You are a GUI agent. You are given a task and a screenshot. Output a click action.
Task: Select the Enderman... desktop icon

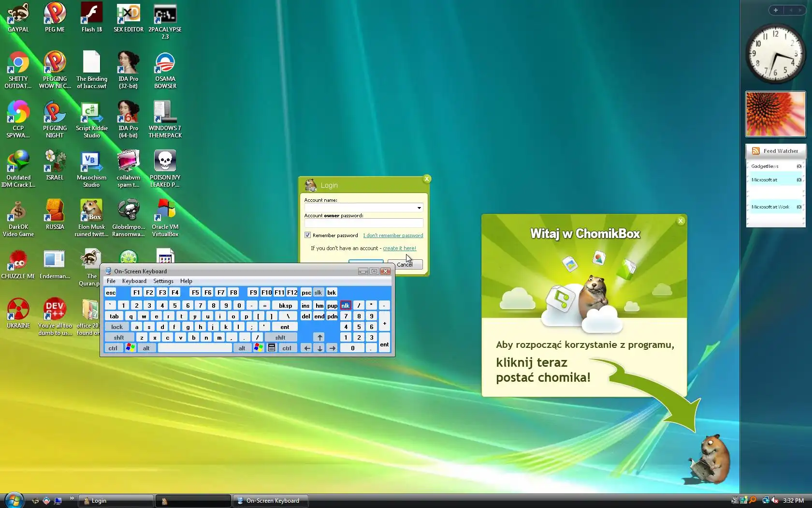tap(55, 264)
